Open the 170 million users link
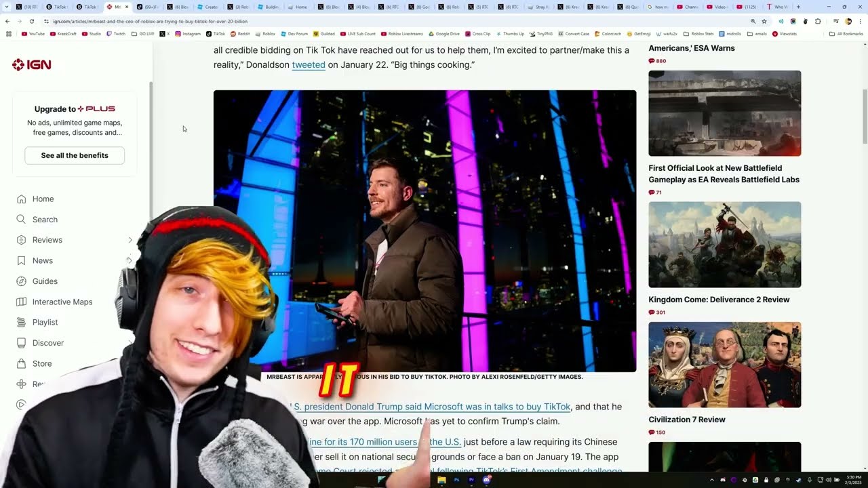 (x=384, y=442)
